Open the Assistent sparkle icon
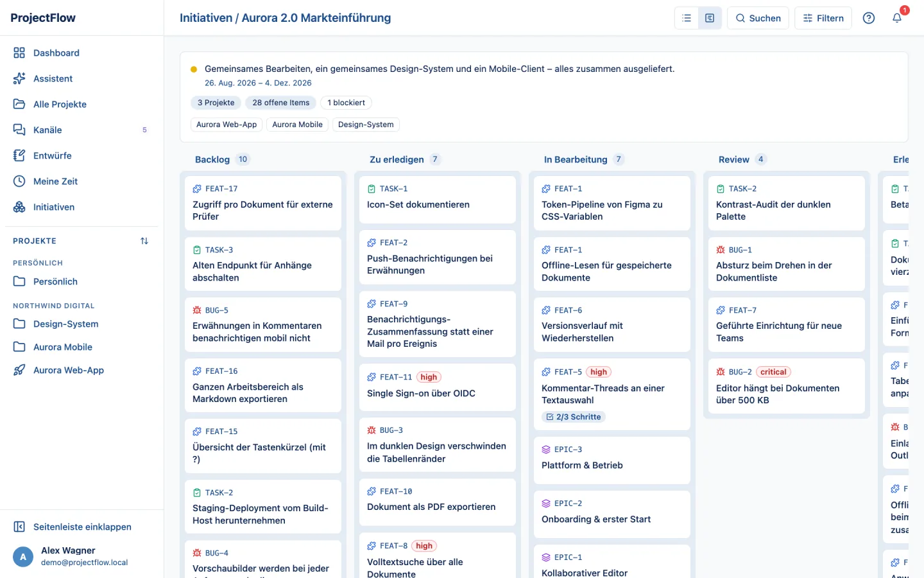 [x=19, y=78]
